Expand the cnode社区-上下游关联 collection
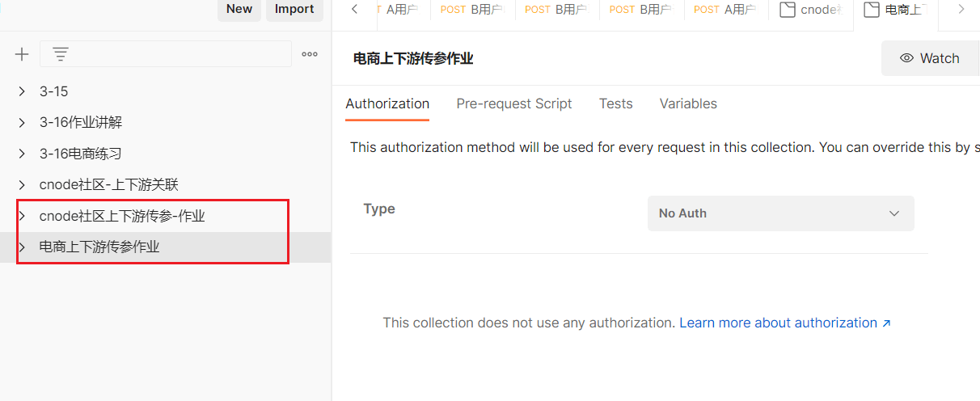The height and width of the screenshot is (401, 980). [22, 184]
